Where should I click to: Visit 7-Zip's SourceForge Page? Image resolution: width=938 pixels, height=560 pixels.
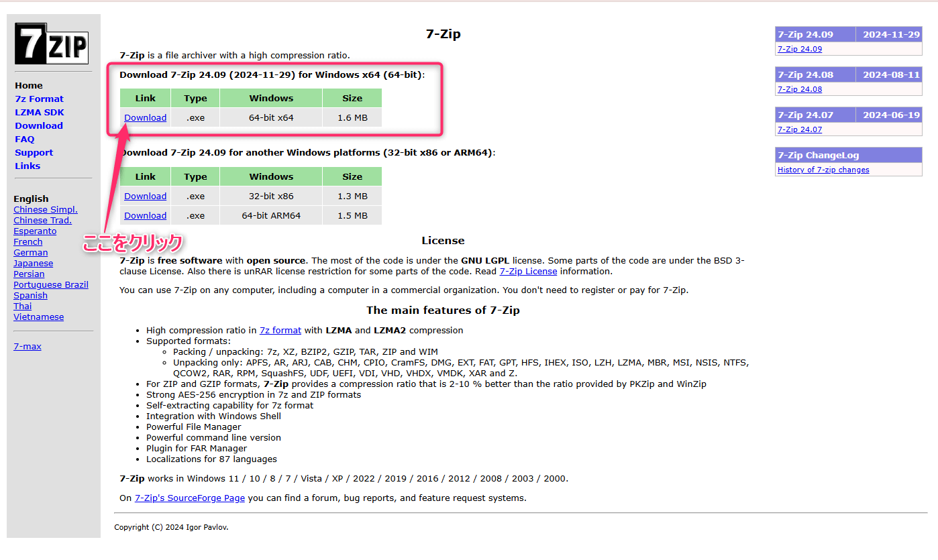tap(189, 498)
